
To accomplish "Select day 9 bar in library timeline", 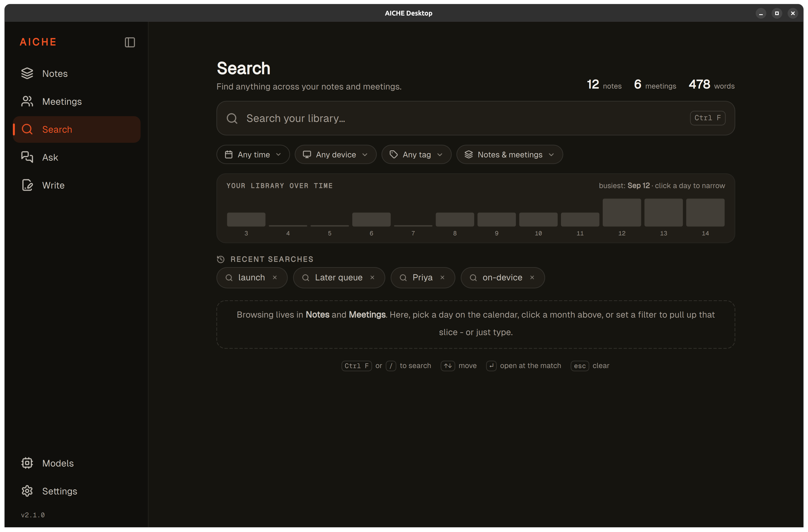I will [497, 219].
